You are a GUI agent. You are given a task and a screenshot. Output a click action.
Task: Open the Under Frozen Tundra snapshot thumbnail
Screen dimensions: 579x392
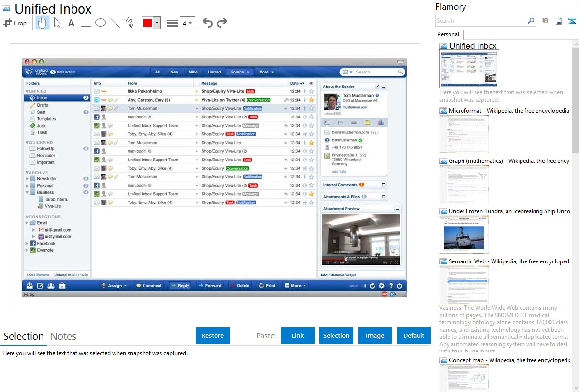[x=464, y=234]
